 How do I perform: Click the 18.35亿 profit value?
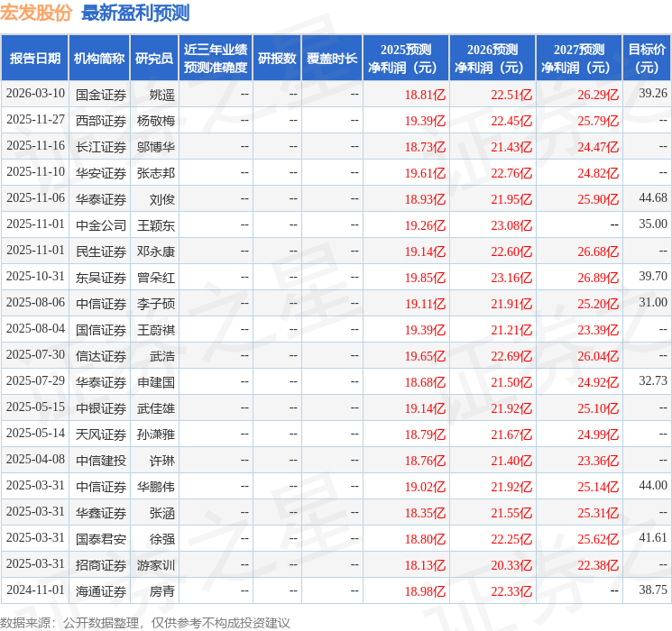point(425,513)
